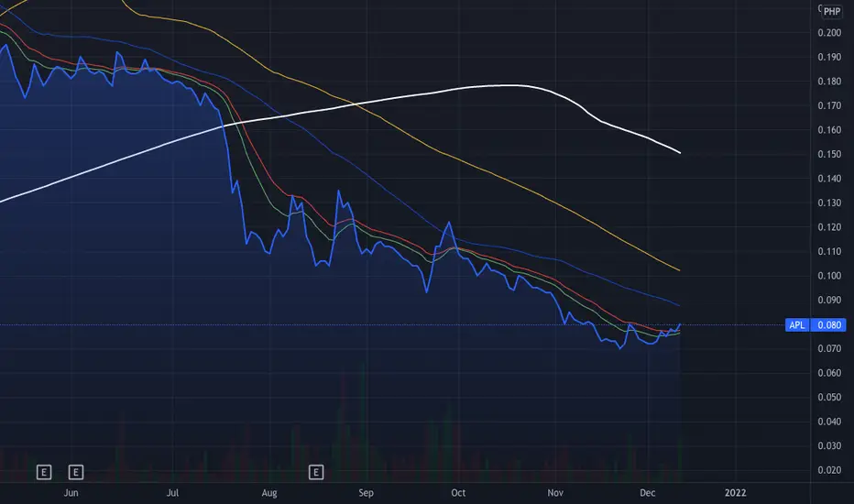Click the 0.050 price axis label

click(x=829, y=397)
